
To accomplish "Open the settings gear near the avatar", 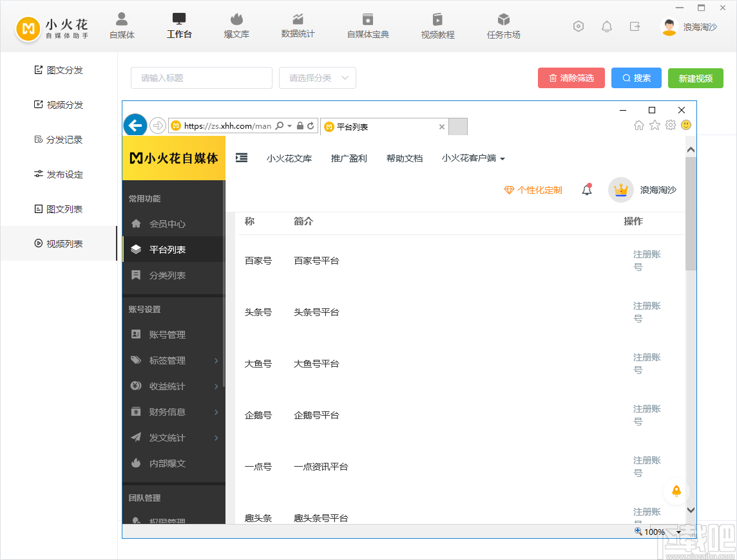I will [x=578, y=26].
